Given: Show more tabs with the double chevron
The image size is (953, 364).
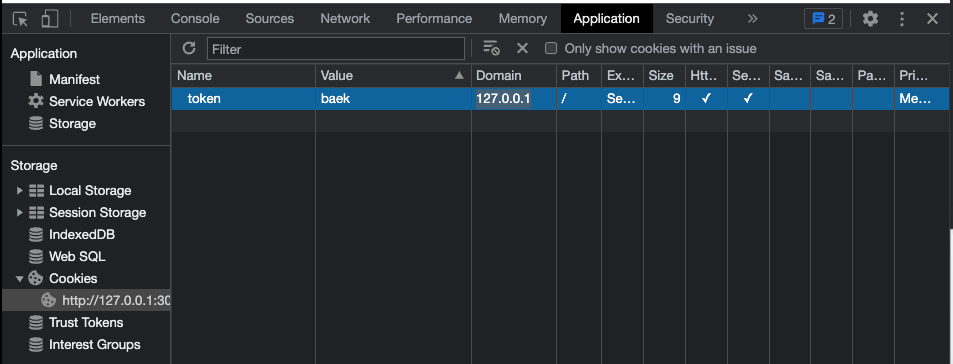Looking at the screenshot, I should point(752,19).
